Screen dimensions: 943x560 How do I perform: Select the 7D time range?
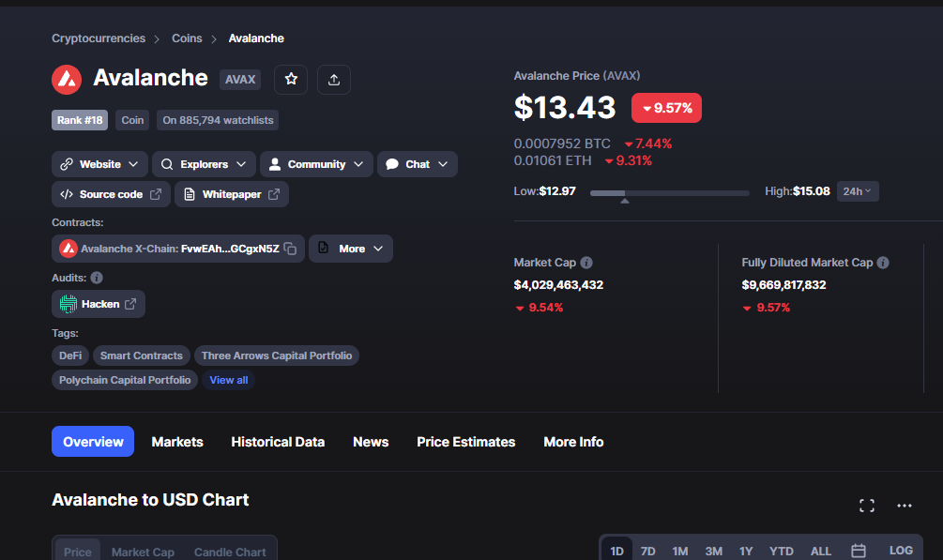[x=647, y=551]
